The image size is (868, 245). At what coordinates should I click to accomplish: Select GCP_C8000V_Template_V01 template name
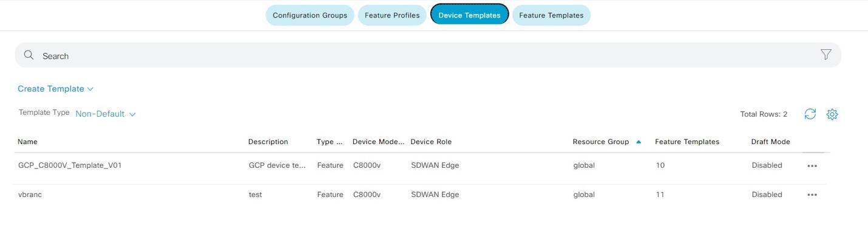click(x=70, y=165)
